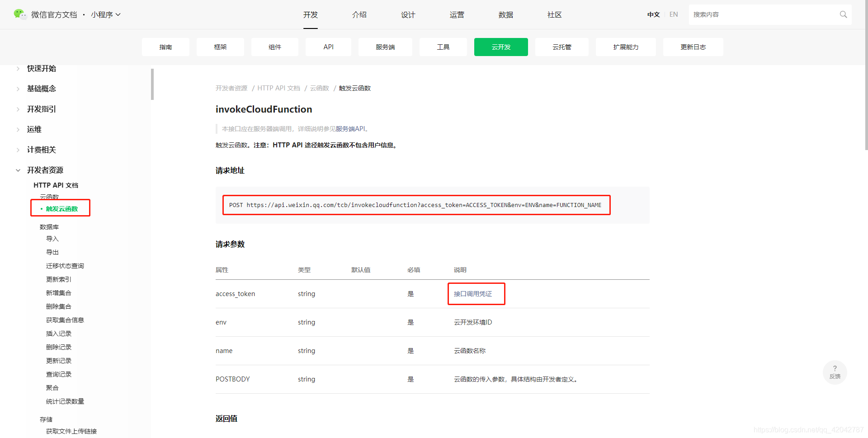Open the 工具 sub-navigation button
This screenshot has width=868, height=438.
(x=443, y=47)
